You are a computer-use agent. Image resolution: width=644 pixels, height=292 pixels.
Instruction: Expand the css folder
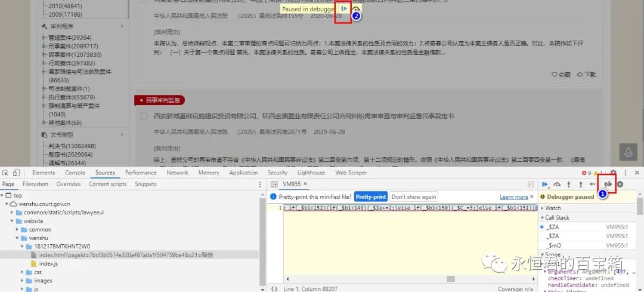[23, 272]
